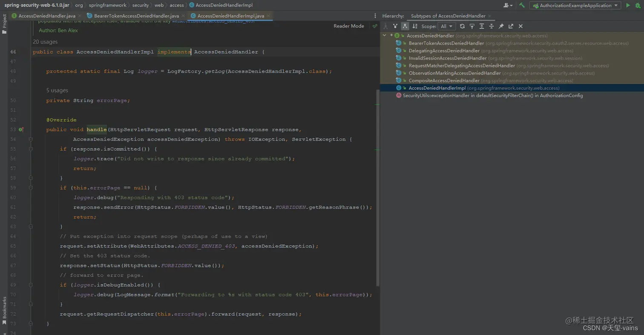Click the access breadcrumb segment
Screen dimensions: 644x335
pos(177,5)
